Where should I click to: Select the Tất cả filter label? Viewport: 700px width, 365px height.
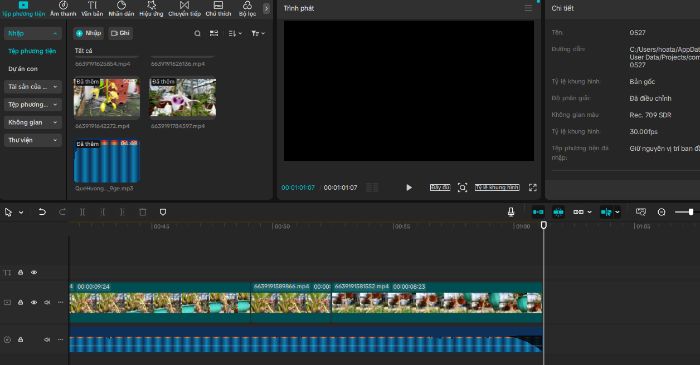click(83, 51)
